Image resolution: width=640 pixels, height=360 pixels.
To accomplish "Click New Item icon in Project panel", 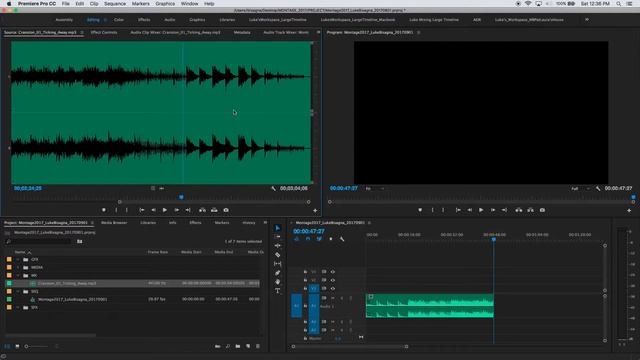I will tap(248, 346).
